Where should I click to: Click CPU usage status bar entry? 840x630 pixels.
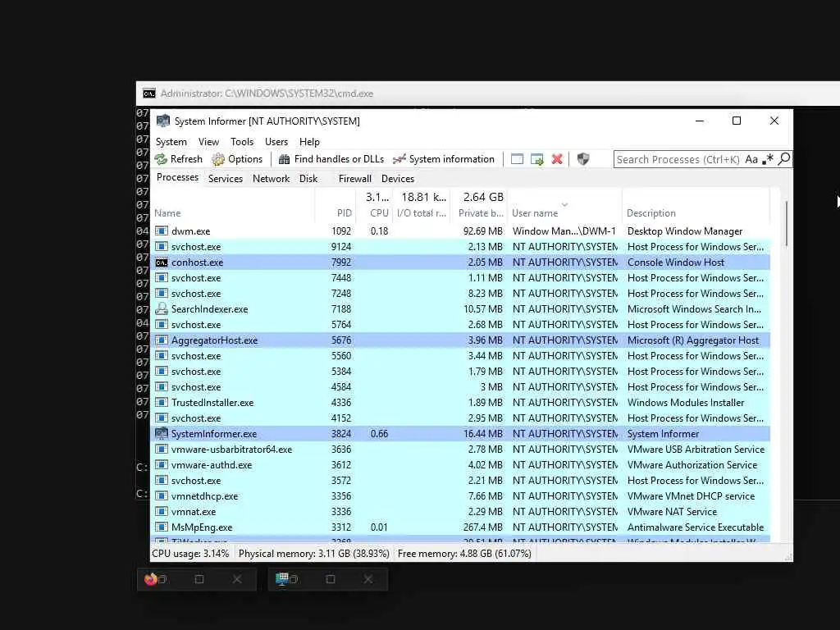click(x=190, y=554)
